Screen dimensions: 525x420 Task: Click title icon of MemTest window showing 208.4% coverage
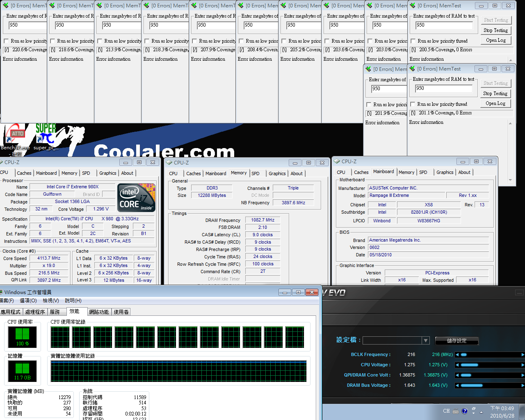click(x=240, y=6)
